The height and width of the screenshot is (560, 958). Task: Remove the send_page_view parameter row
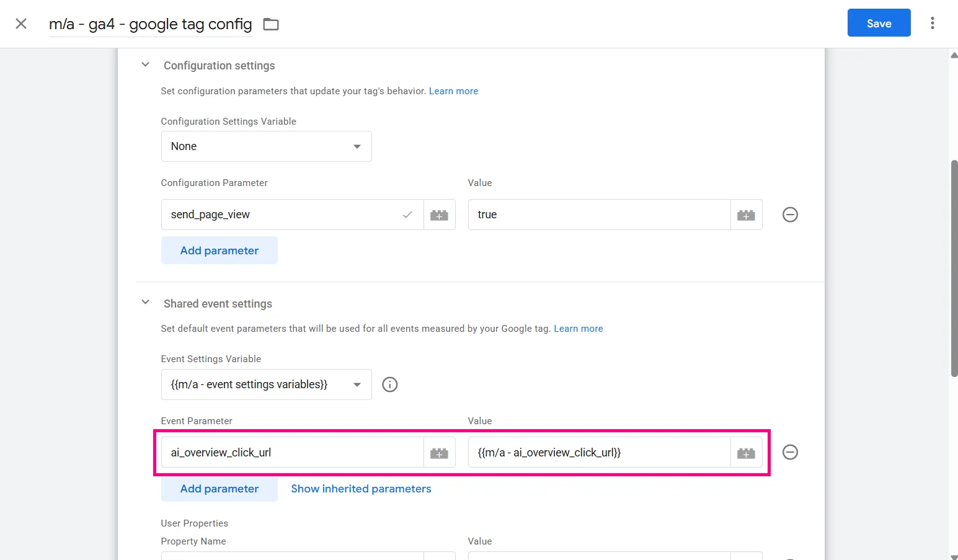click(x=790, y=215)
